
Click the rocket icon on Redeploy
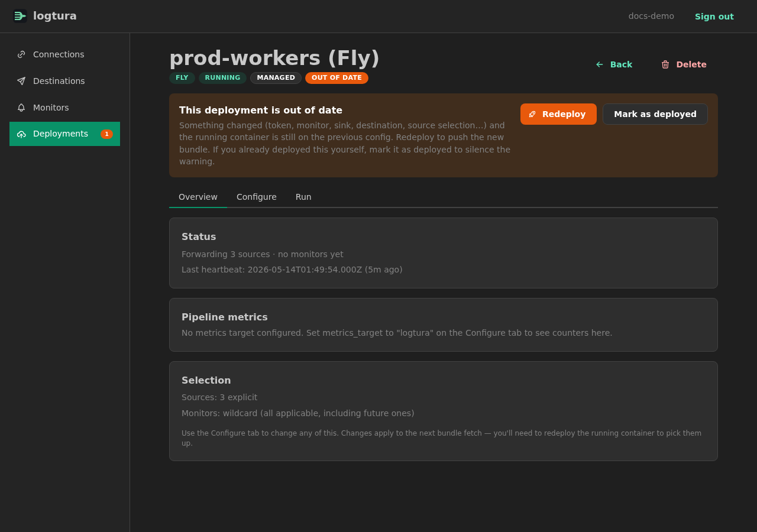532,114
